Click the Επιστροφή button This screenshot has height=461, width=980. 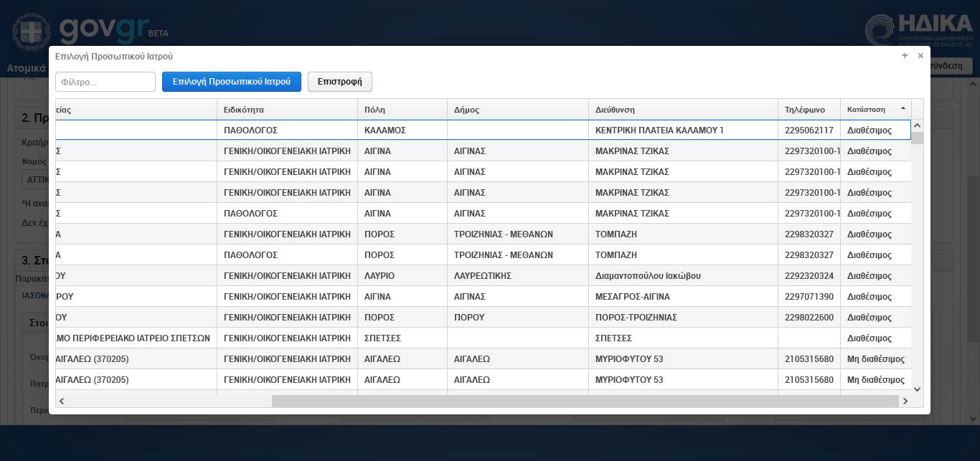pos(339,82)
